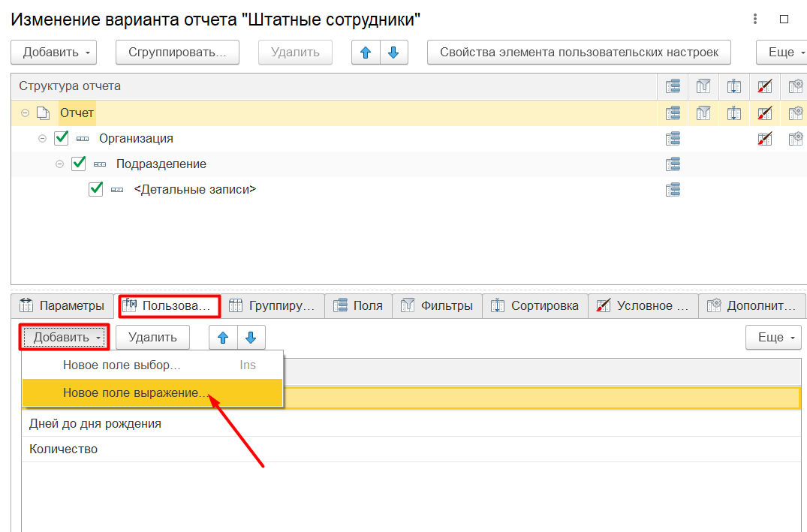Move custom field down using lower blue arrow
Screen dimensions: 807x532
pyautogui.click(x=251, y=338)
